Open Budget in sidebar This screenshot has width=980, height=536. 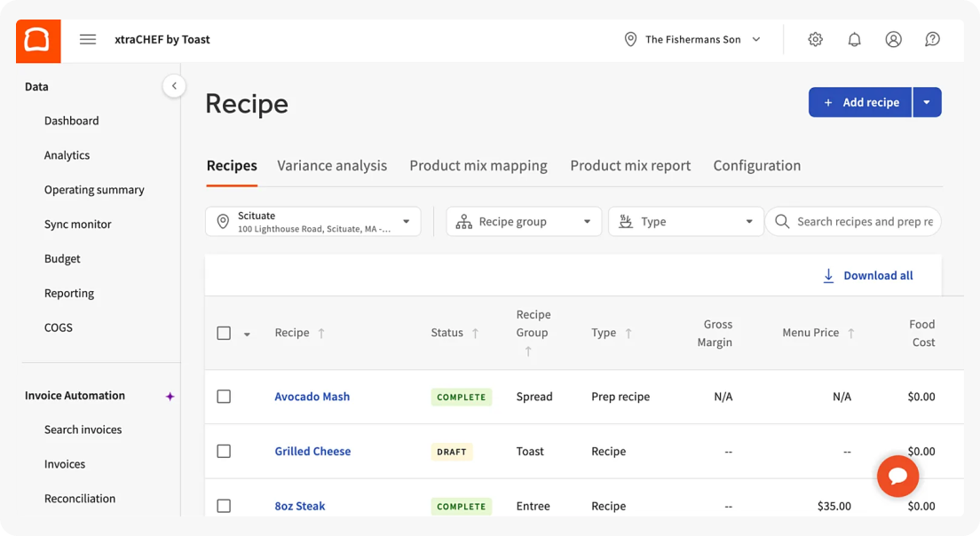pyautogui.click(x=62, y=258)
